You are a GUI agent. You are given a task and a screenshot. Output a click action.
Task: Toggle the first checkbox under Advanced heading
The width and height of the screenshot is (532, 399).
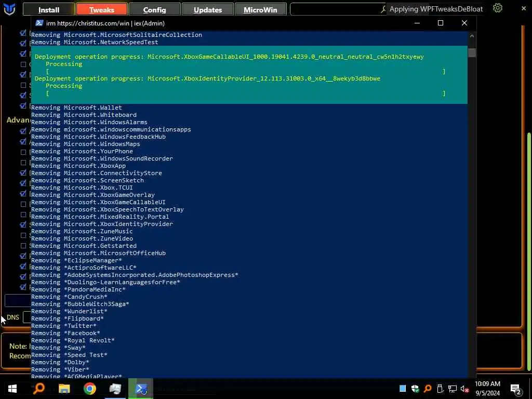pos(23,130)
